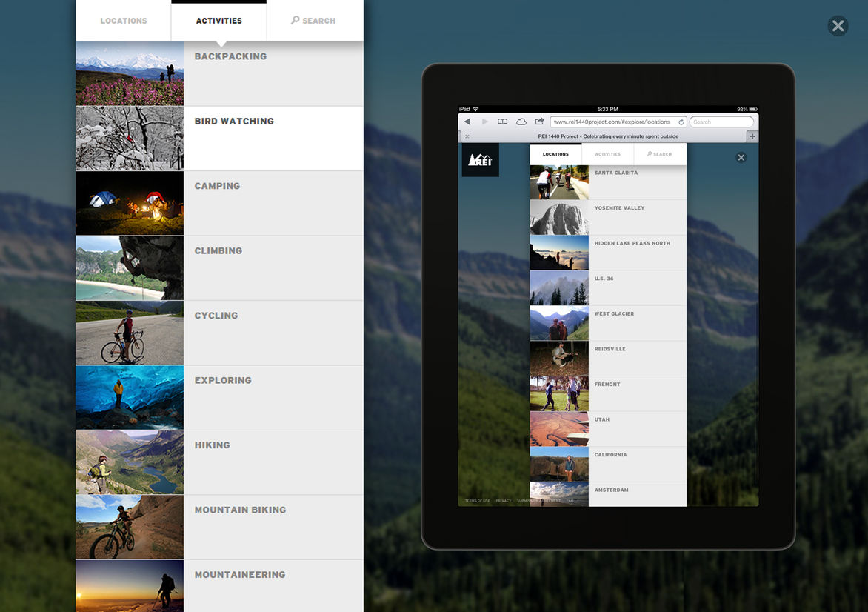Choose the Camping activity row
Screen dimensions: 868x612
pyautogui.click(x=217, y=186)
